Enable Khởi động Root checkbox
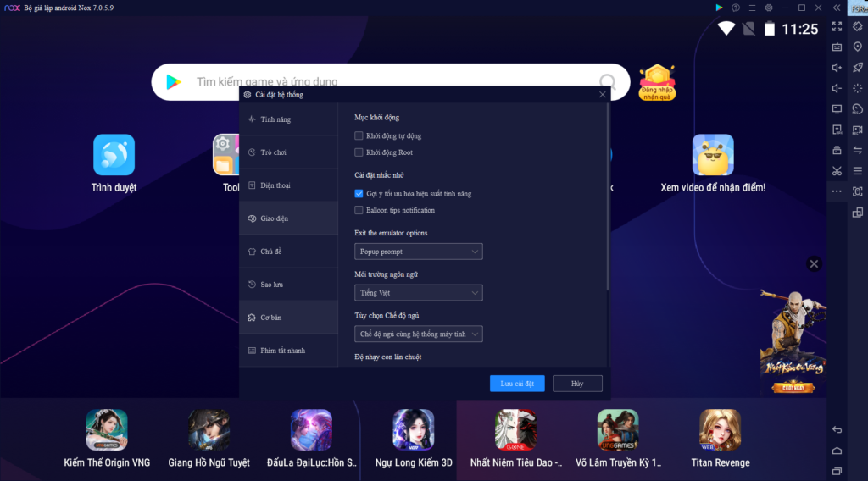 coord(359,152)
